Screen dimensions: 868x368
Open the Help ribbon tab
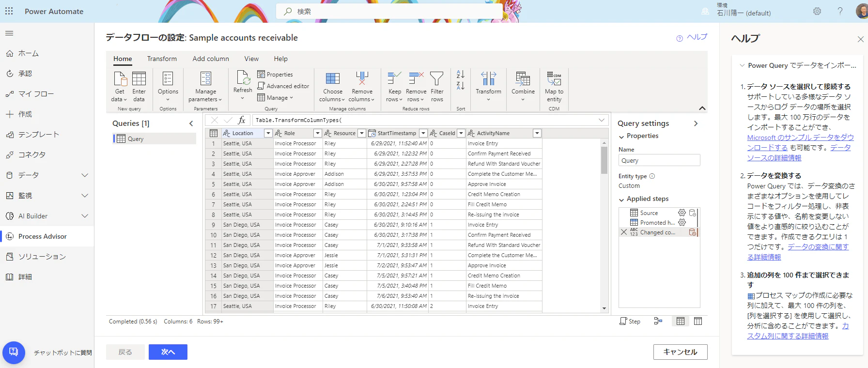click(x=281, y=59)
